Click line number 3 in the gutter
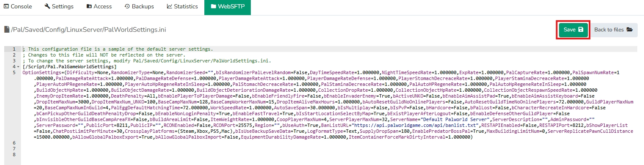Image resolution: width=644 pixels, height=165 pixels. click(x=14, y=61)
